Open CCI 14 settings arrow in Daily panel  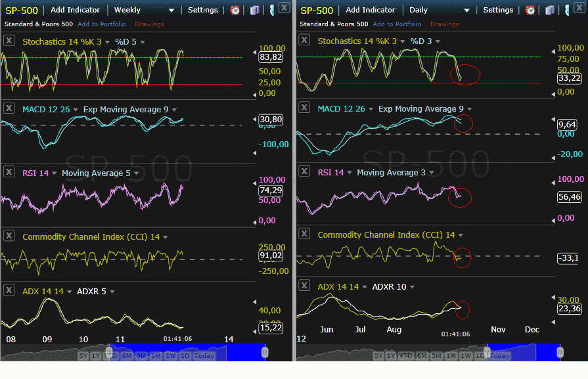point(461,235)
